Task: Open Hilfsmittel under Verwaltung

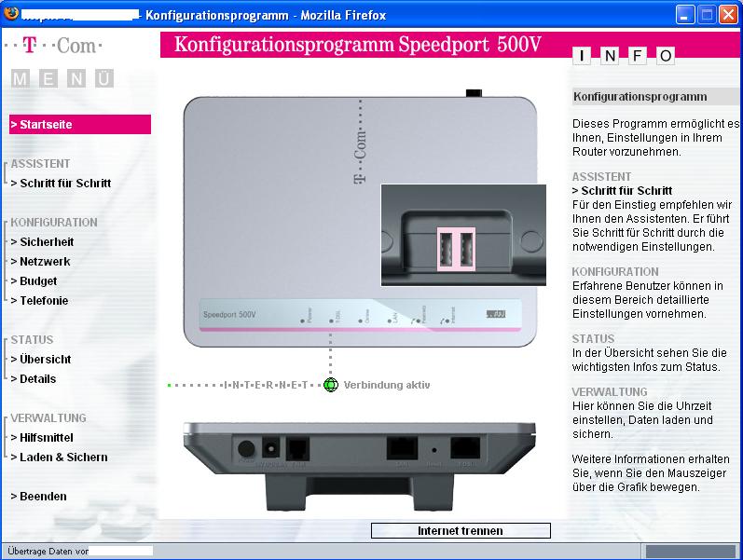Action: pyautogui.click(x=42, y=437)
